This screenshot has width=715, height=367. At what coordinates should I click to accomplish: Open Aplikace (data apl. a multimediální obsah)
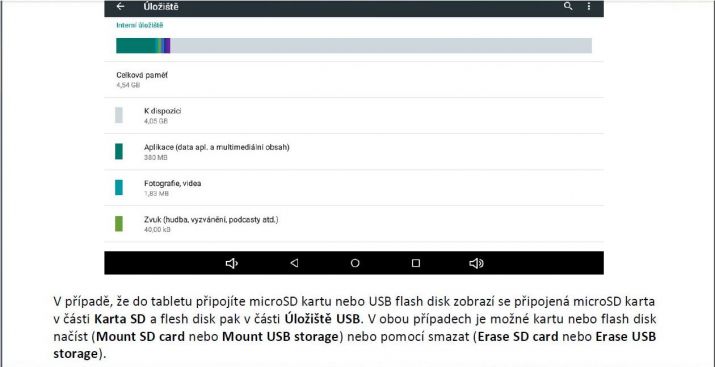354,151
